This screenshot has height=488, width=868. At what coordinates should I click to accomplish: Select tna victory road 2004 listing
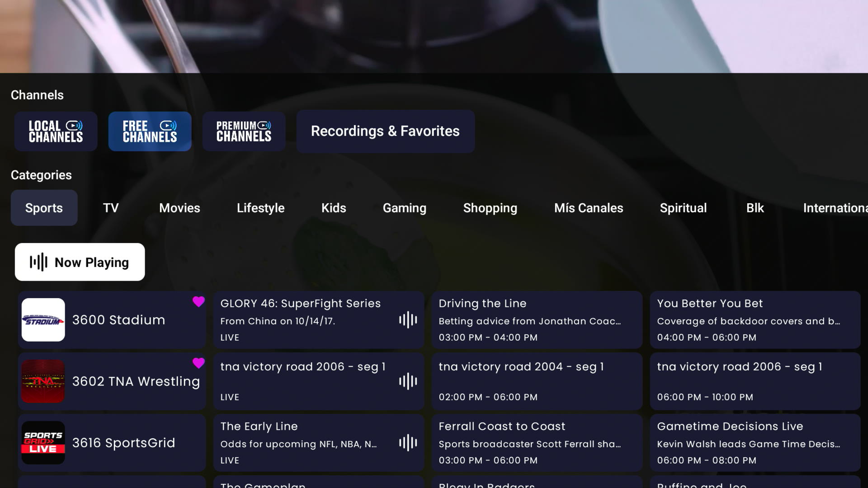[x=537, y=381]
